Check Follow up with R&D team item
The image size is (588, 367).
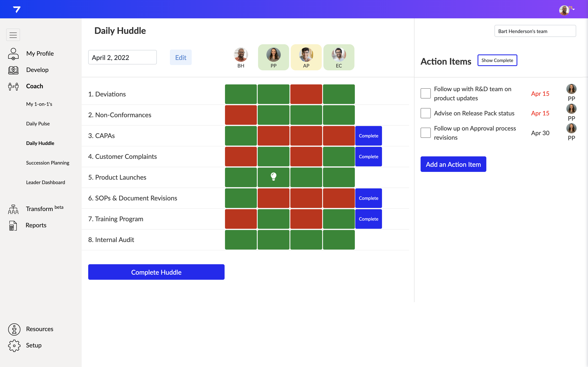pos(425,93)
